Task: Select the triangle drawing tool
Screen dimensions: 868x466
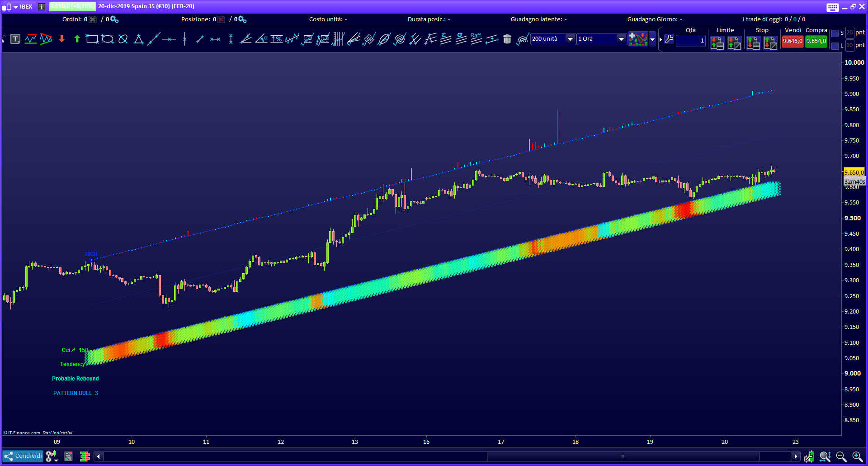Action: [138, 40]
